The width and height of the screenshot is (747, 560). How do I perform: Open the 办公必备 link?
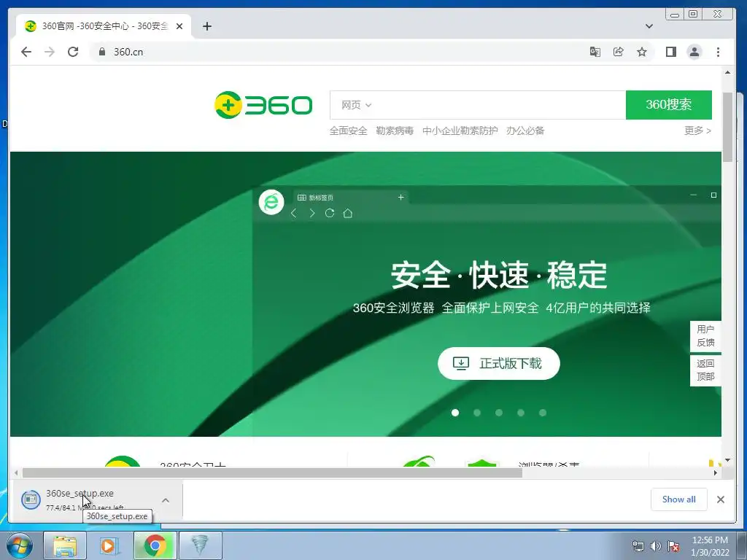(x=525, y=131)
